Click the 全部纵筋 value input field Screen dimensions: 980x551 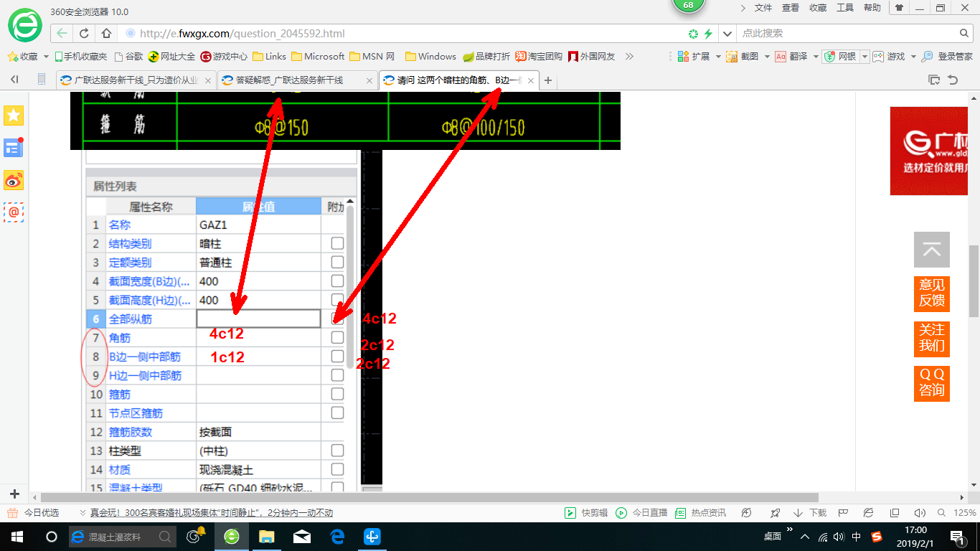coord(258,319)
